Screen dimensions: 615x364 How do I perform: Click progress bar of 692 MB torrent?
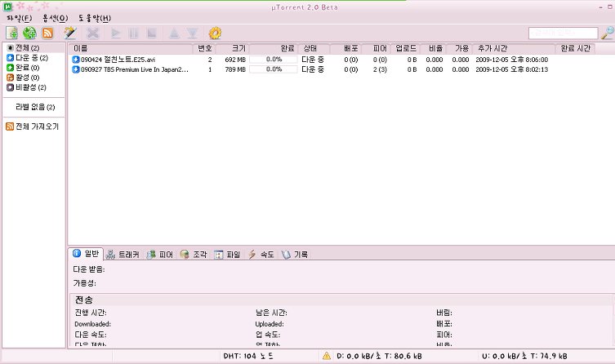pos(274,60)
